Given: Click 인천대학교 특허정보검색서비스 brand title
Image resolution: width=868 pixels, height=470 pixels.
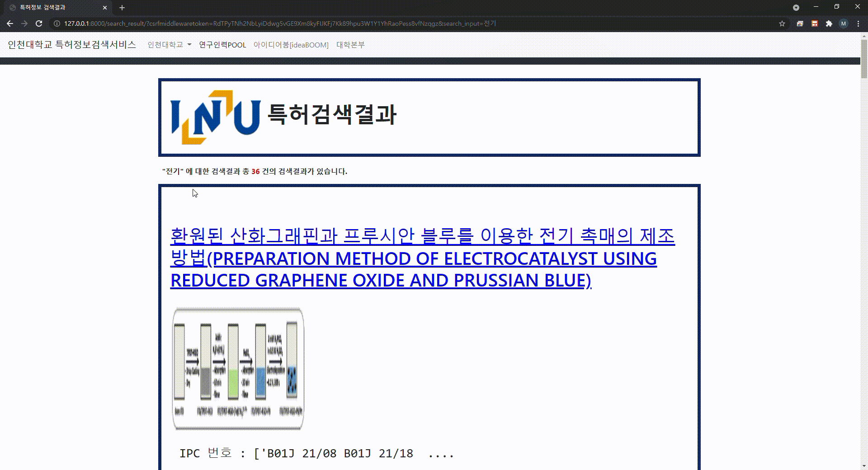Looking at the screenshot, I should tap(72, 44).
